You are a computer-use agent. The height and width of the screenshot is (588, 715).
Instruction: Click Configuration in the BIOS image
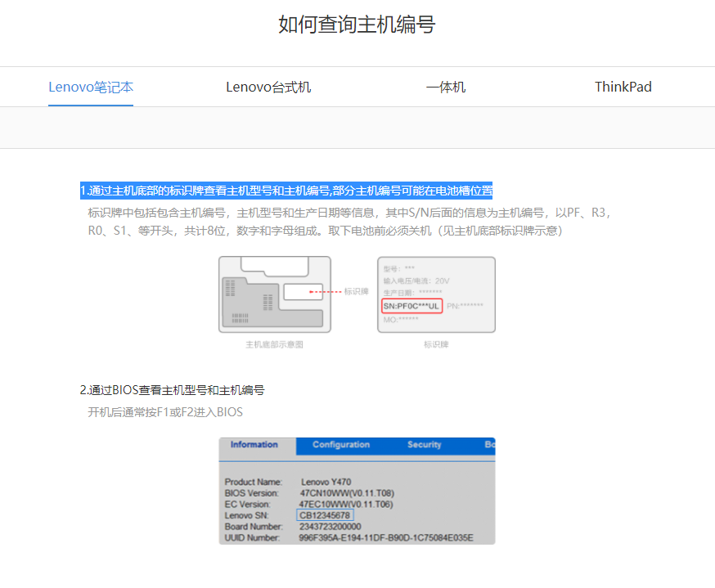coord(341,444)
